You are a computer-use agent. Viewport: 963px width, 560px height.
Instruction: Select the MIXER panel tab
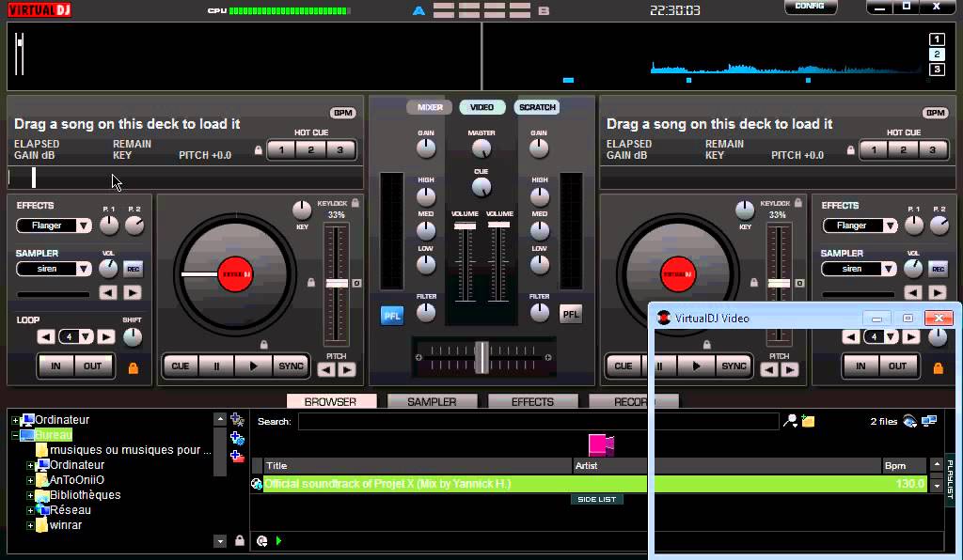pyautogui.click(x=429, y=107)
